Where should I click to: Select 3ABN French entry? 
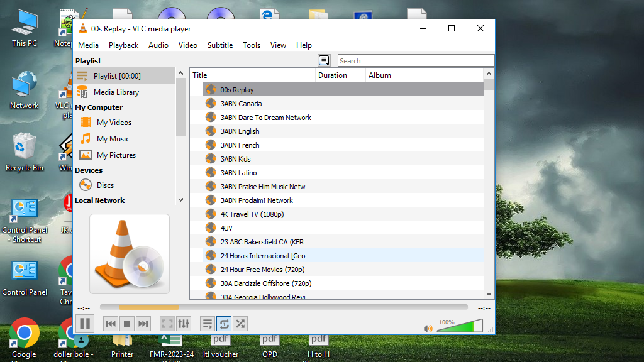(x=343, y=145)
